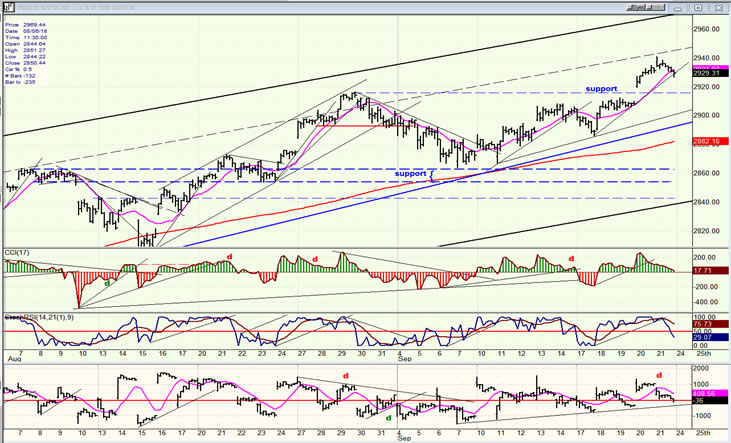Click the 17.71 CCI value tag
731x443 pixels.
(x=710, y=270)
